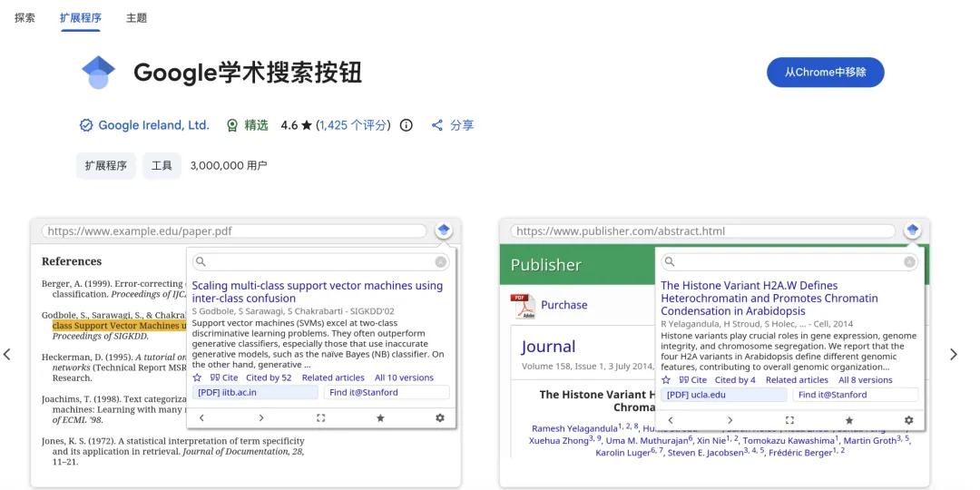Open 'The Histone Variant H2A.W Defines' title
Screen dimensions: 980x490
click(769, 299)
